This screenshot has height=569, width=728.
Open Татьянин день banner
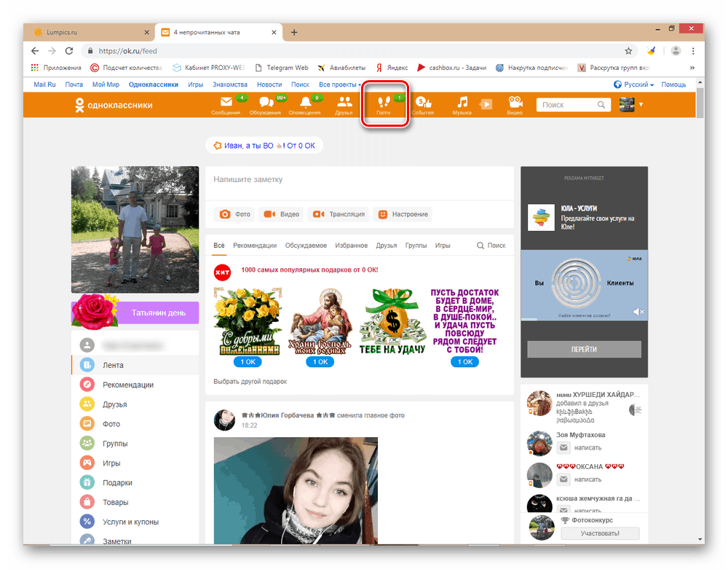pos(135,313)
